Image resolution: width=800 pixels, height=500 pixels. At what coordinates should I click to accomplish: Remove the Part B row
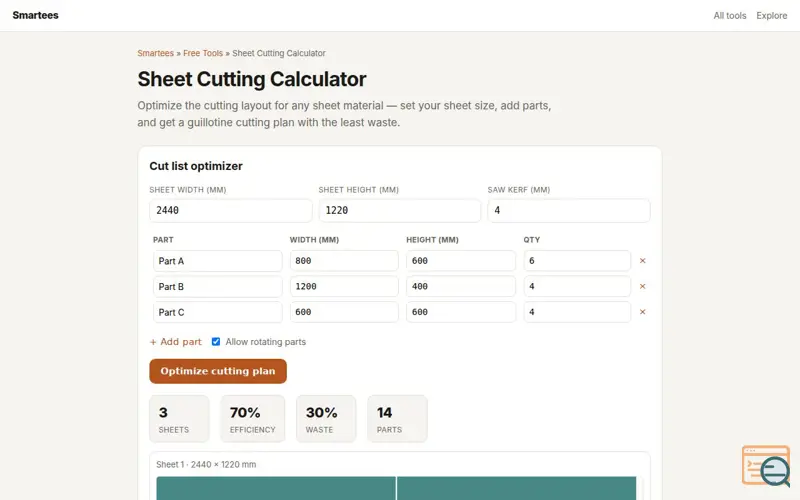[x=642, y=286]
